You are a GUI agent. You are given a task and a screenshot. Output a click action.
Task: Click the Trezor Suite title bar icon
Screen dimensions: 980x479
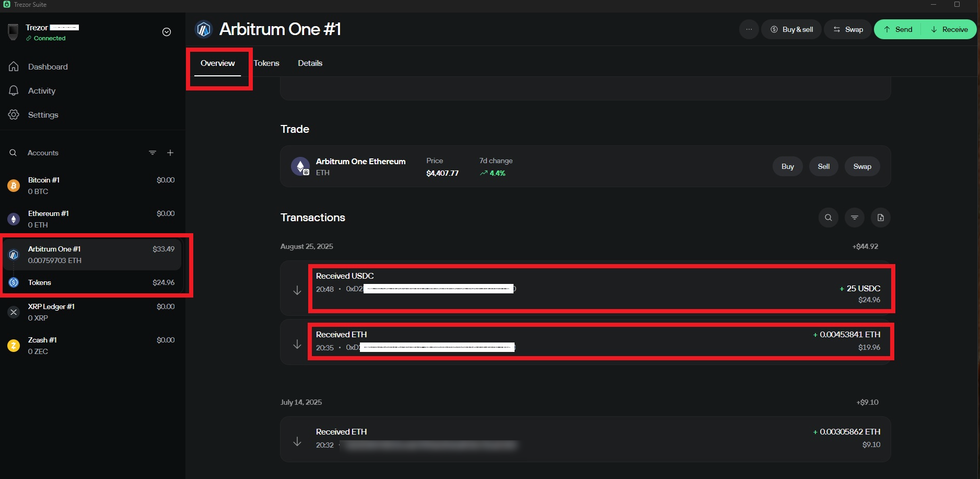click(7, 4)
